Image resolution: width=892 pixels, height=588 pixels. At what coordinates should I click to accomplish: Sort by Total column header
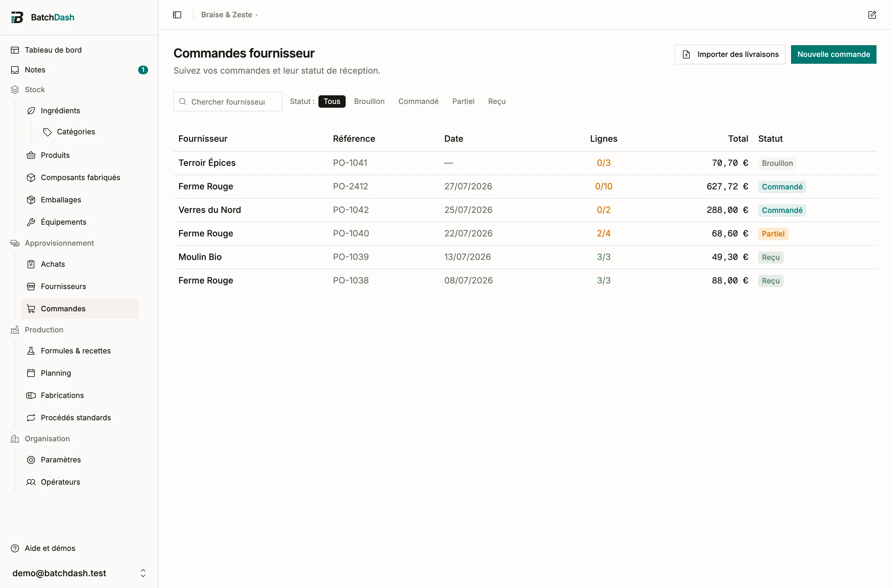click(x=738, y=139)
